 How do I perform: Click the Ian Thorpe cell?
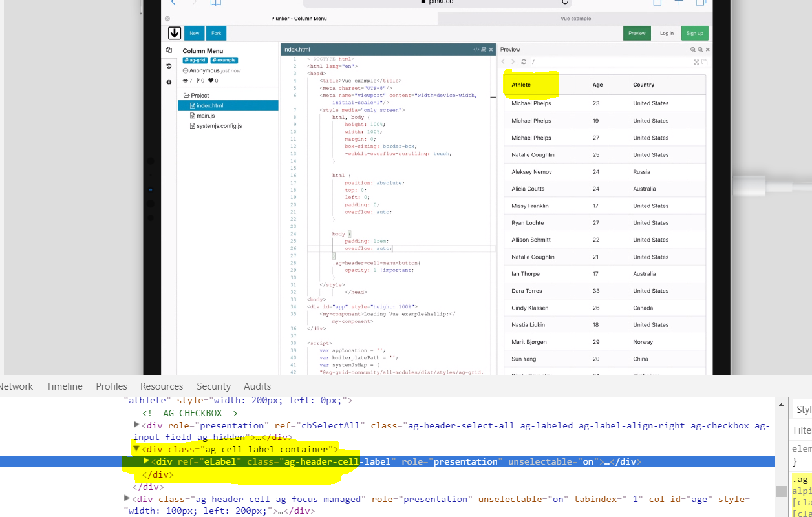coord(526,274)
